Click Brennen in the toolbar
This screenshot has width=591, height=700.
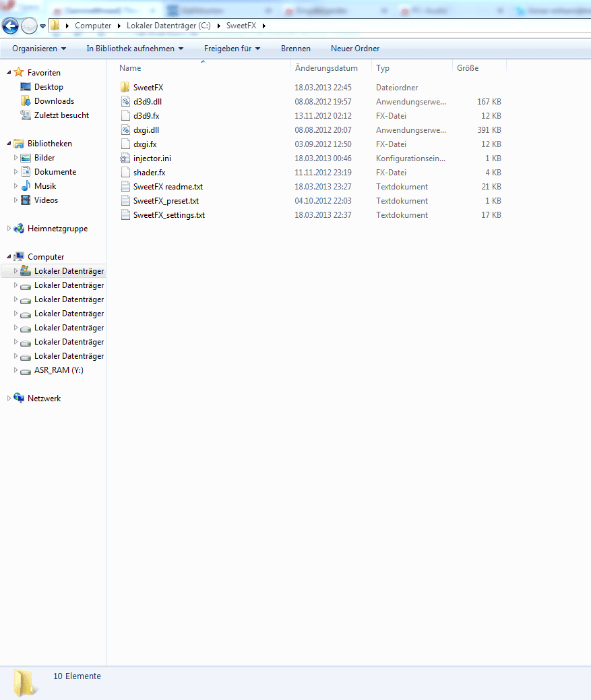click(x=296, y=48)
